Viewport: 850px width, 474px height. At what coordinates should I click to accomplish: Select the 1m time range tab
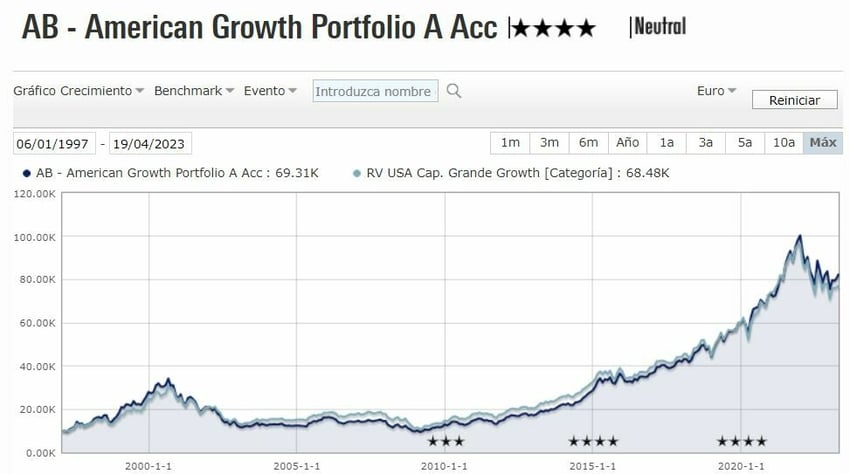(x=510, y=142)
